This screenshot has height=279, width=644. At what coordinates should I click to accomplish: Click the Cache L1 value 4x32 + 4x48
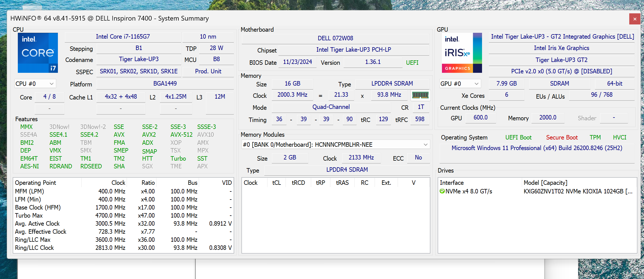(x=121, y=97)
